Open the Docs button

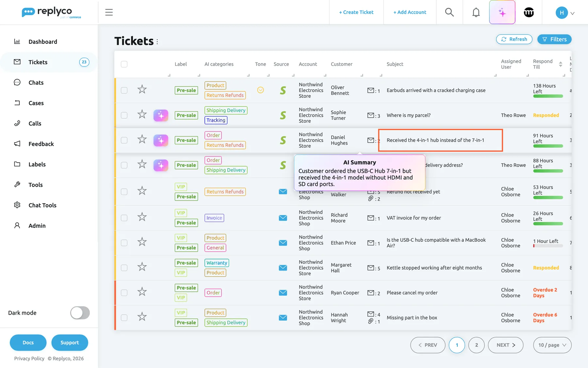coord(28,342)
